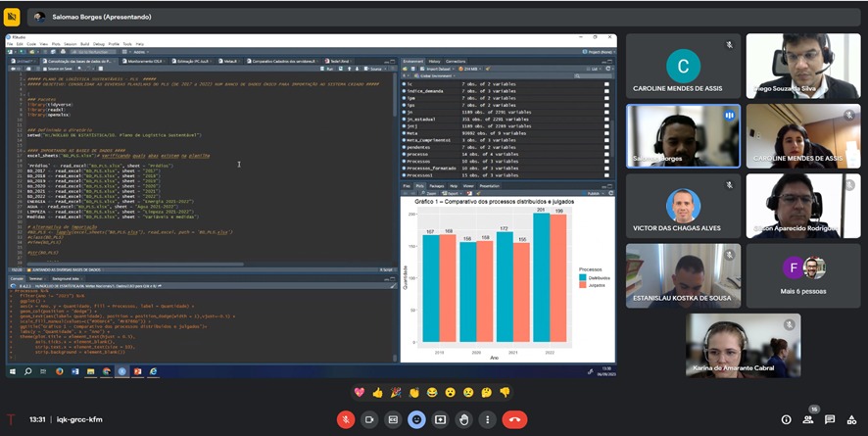Send the clapping hands reaction
The image size is (868, 436).
click(414, 392)
